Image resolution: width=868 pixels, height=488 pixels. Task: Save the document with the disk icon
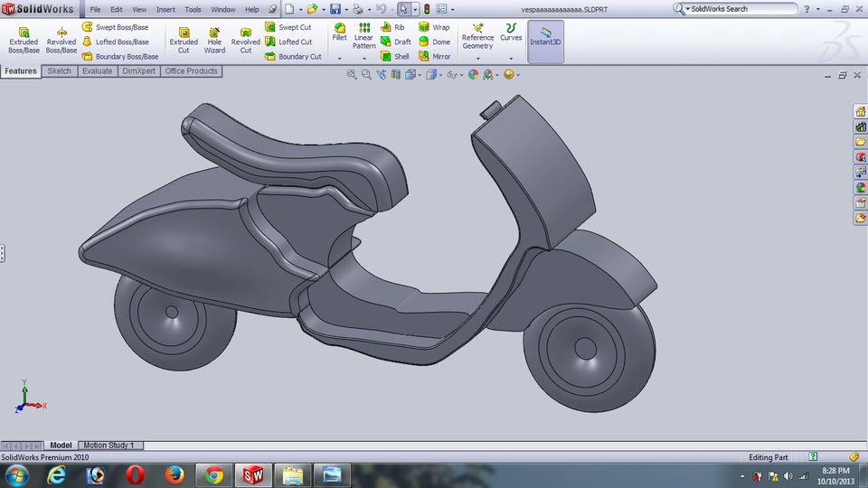335,9
